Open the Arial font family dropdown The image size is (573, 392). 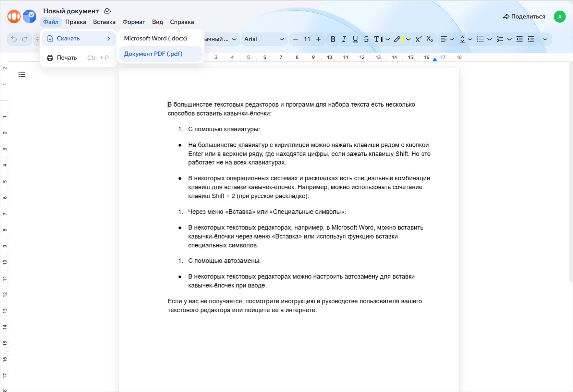[x=264, y=39]
